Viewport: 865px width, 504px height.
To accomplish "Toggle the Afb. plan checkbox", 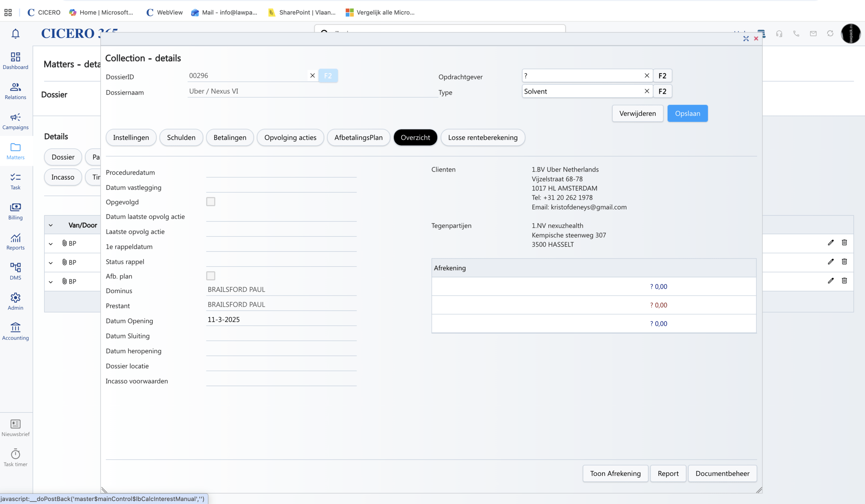I will (211, 276).
